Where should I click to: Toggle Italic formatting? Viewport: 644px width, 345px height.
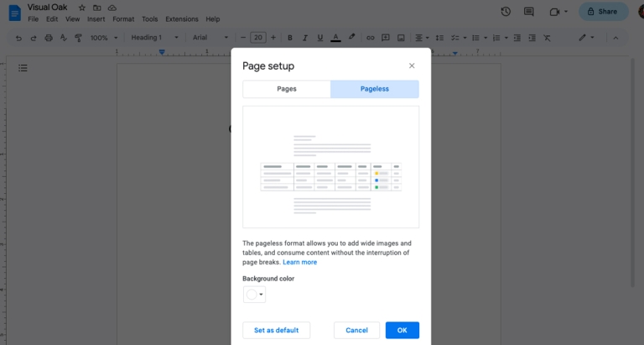(304, 38)
